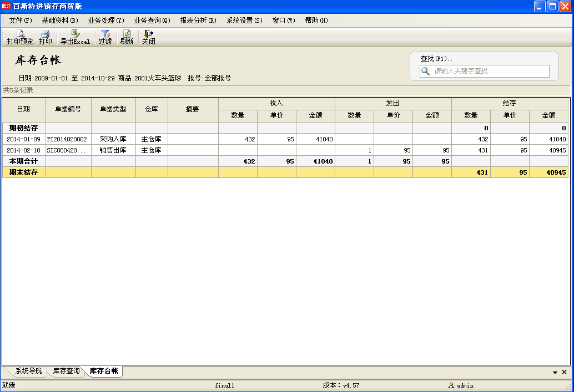This screenshot has width=574, height=392.
Task: Open the 系统设置(S) menu
Action: tap(244, 21)
